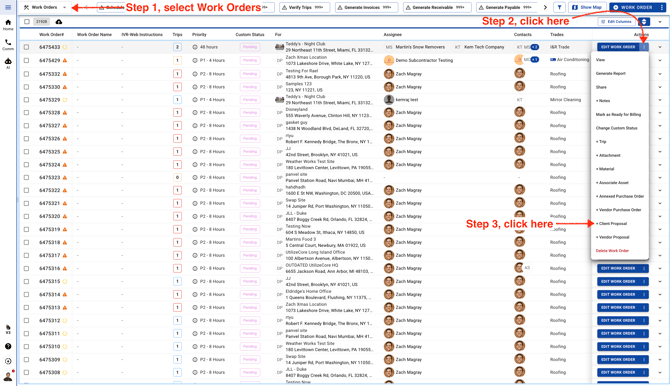Click the Generate Invoices button
Viewport: 670px width, 386px height.
pos(367,7)
